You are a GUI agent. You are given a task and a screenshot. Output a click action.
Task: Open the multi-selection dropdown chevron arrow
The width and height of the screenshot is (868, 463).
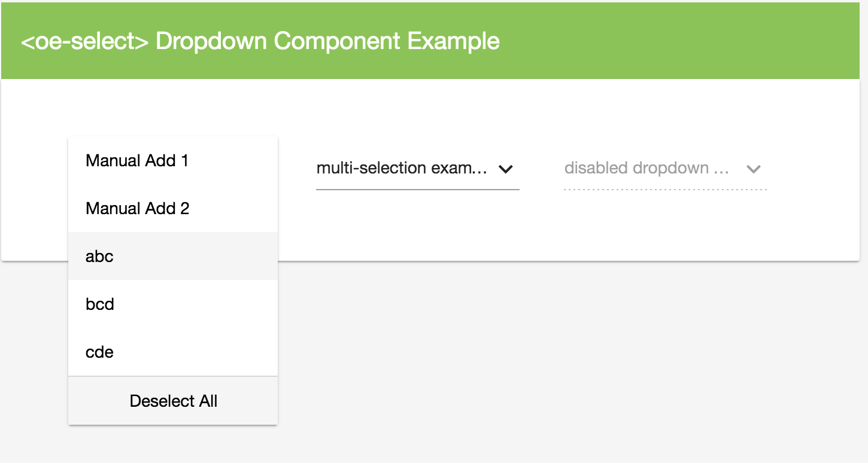point(506,169)
